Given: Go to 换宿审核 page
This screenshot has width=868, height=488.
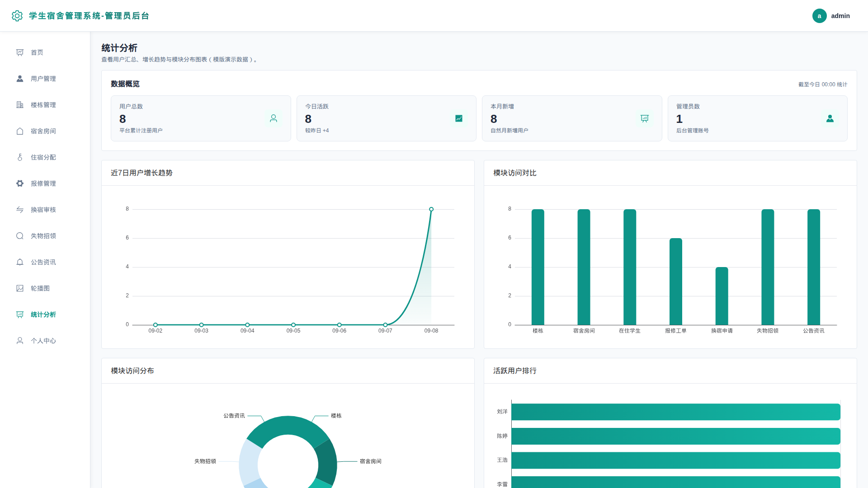Looking at the screenshot, I should 45,210.
